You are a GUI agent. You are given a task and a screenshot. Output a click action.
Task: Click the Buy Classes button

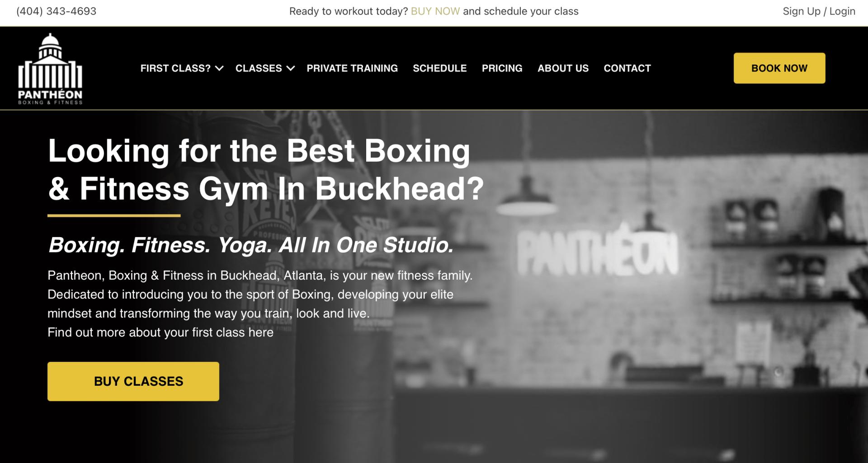(x=133, y=381)
